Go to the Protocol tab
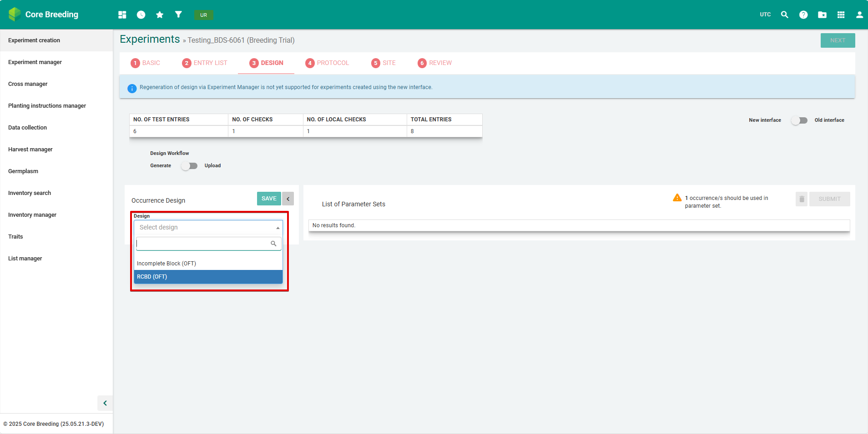Image resolution: width=868 pixels, height=434 pixels. (x=327, y=63)
